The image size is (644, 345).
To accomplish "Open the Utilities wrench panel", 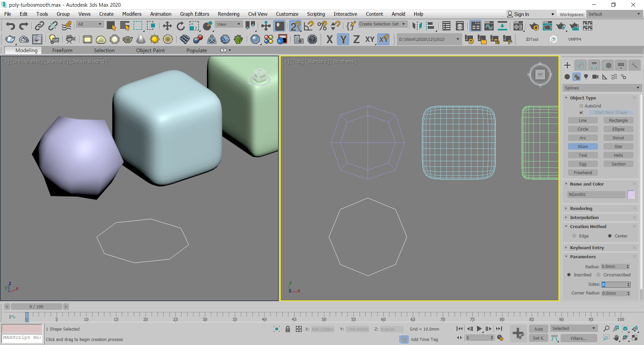I will 634,65.
